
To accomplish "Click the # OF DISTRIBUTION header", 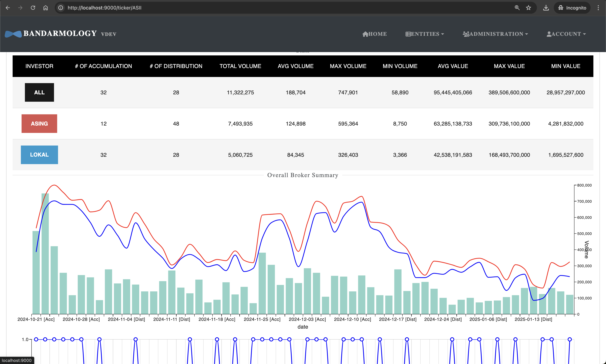I will tap(176, 66).
